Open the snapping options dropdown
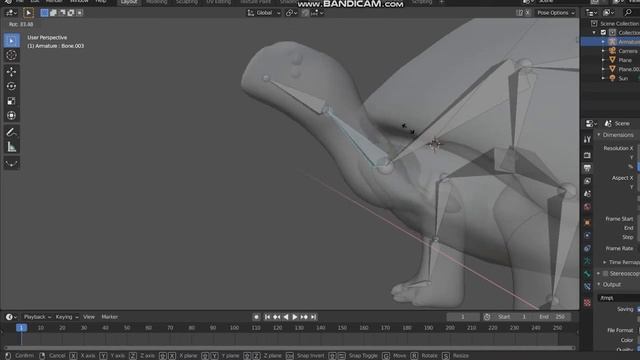The width and height of the screenshot is (640, 360). (317, 13)
